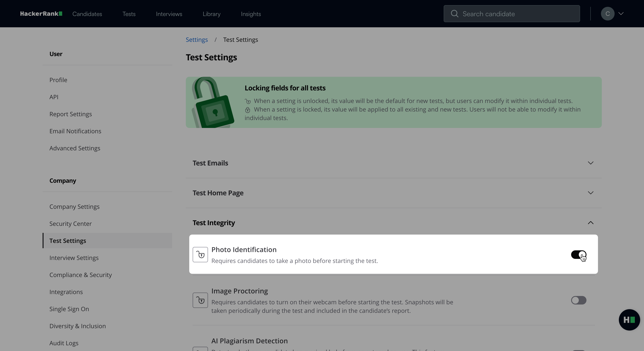Screen dimensions: 644x351
Task: Click the search magnifier icon
Action: pos(455,14)
